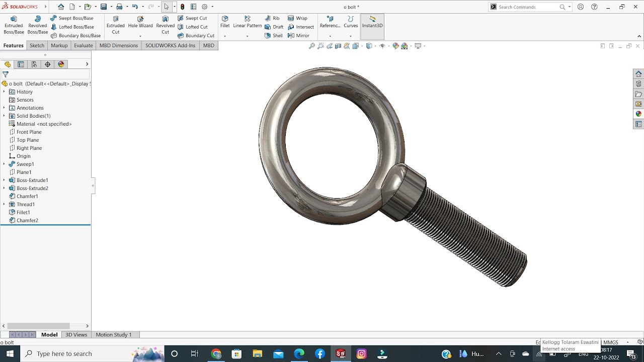644x362 pixels.
Task: Choose Swept Boss/Base feature
Action: pos(72,18)
